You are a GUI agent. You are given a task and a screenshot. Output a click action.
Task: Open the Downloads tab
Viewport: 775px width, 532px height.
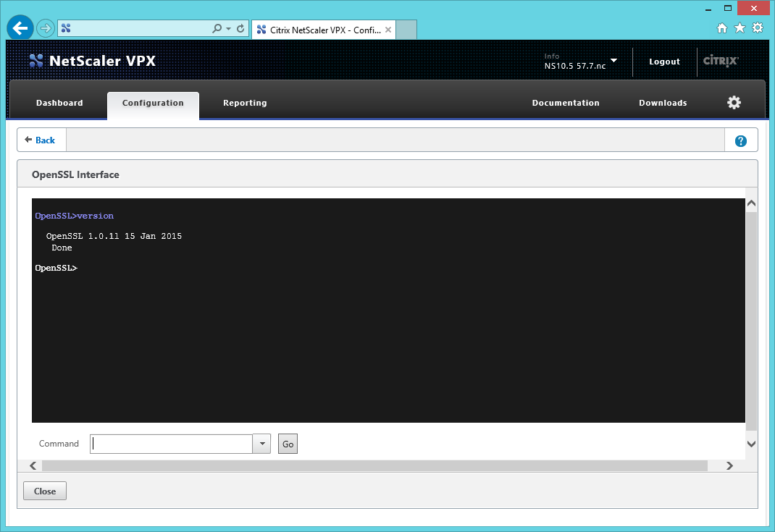pos(663,103)
